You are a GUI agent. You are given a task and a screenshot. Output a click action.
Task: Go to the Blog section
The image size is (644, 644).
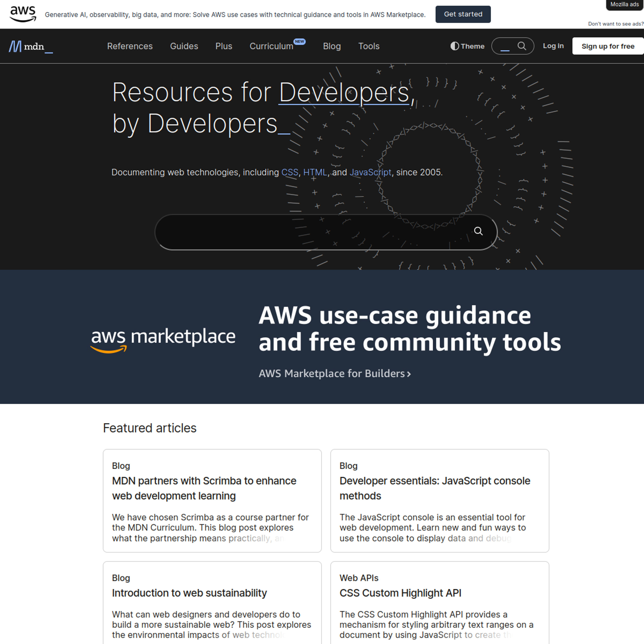coord(332,46)
